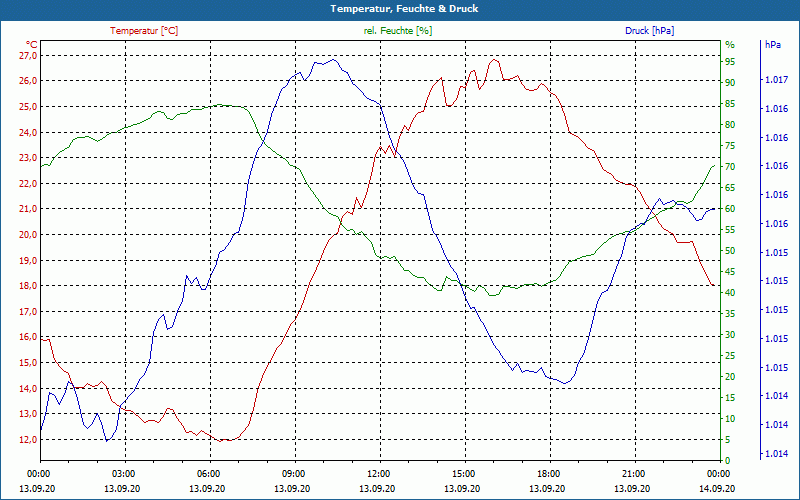Select the 21:00 time axis label
The width and height of the screenshot is (800, 500).
tap(633, 473)
